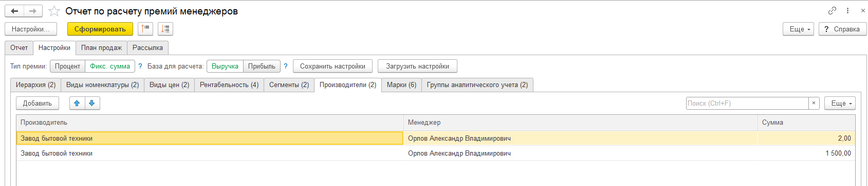Open the kebab menu at top right
Screen dimensions: 868x186
848,10
